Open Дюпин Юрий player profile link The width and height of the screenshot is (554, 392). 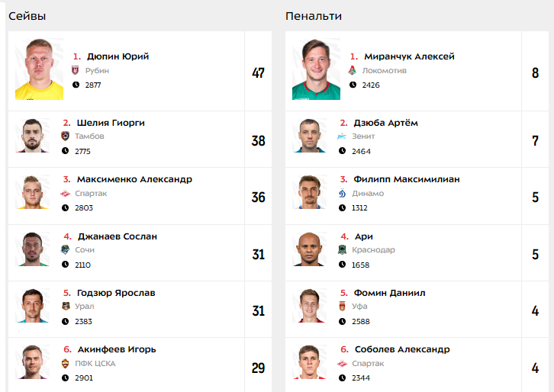pos(118,56)
